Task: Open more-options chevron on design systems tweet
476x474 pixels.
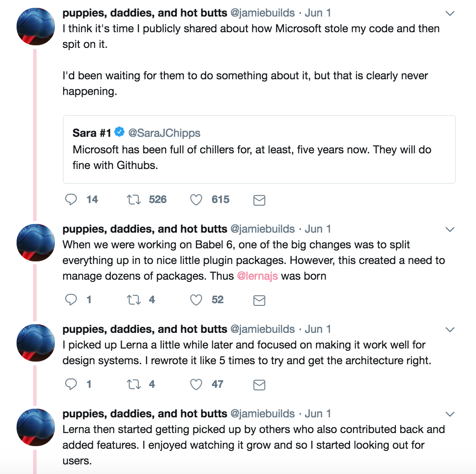Action: pyautogui.click(x=450, y=330)
